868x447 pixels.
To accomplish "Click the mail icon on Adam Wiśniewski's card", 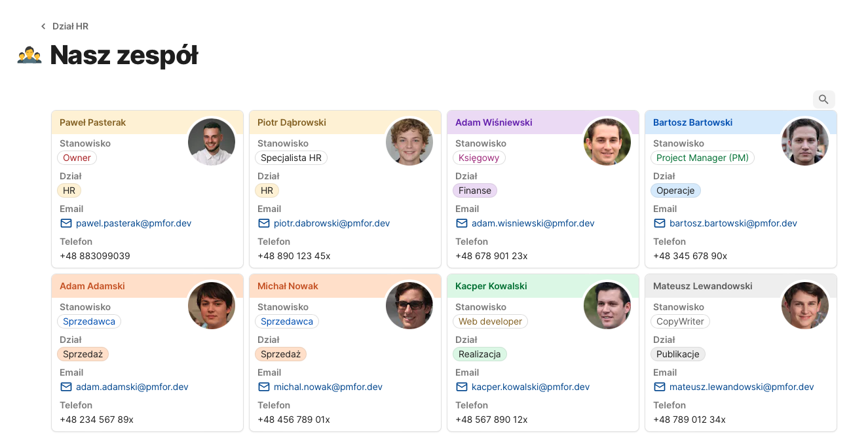I will tap(462, 223).
